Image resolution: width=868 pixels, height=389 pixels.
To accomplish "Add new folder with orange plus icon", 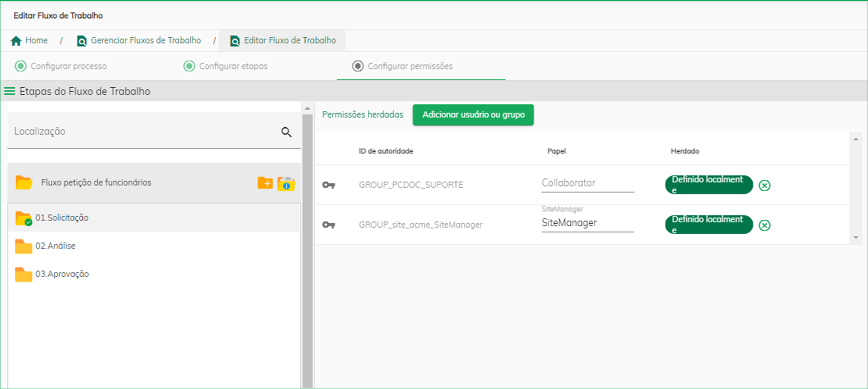I will (x=265, y=182).
